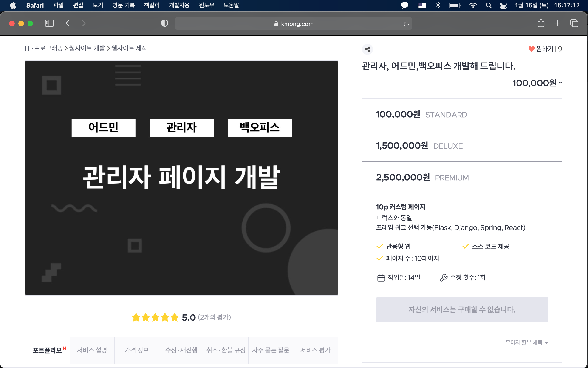
Task: Reload the kmong.com page
Action: tap(406, 24)
